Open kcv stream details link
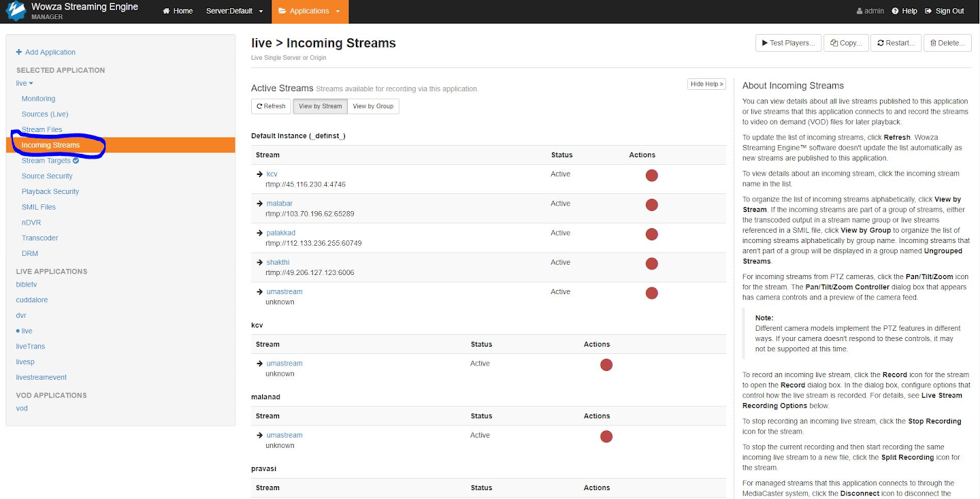Viewport: 980px width, 499px height. (272, 174)
